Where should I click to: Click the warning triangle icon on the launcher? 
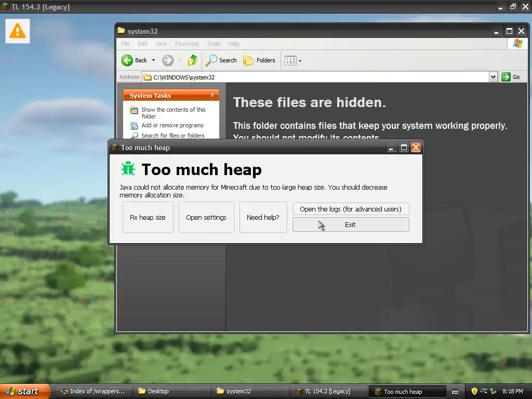pyautogui.click(x=17, y=31)
